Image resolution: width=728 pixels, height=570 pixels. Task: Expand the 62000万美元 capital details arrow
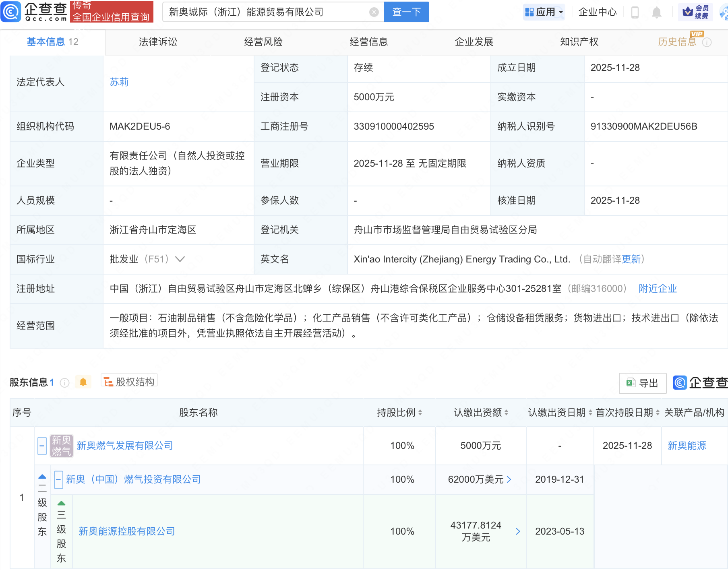pyautogui.click(x=509, y=479)
